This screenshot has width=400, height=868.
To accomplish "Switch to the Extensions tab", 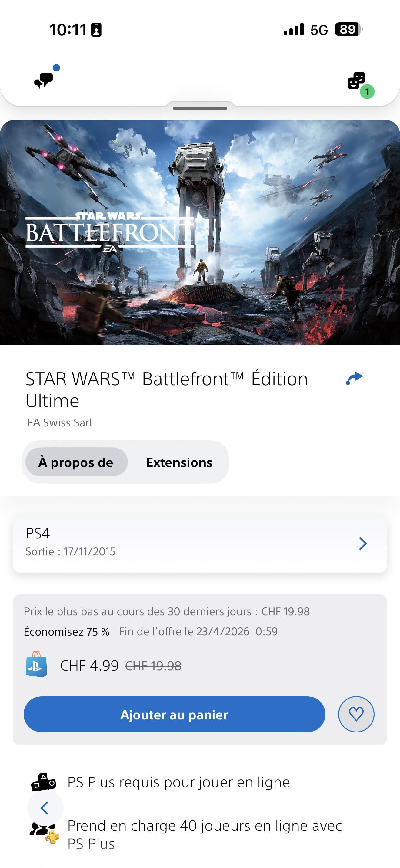I will click(x=179, y=462).
